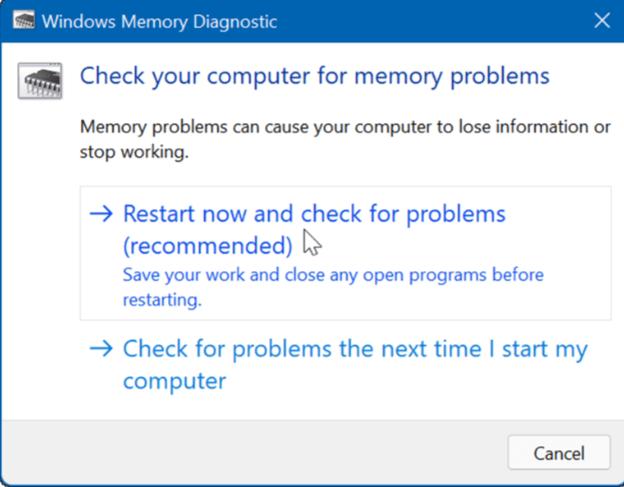624x487 pixels.
Task: Click the 'Check your computer for memory problems' heading
Action: coord(314,76)
